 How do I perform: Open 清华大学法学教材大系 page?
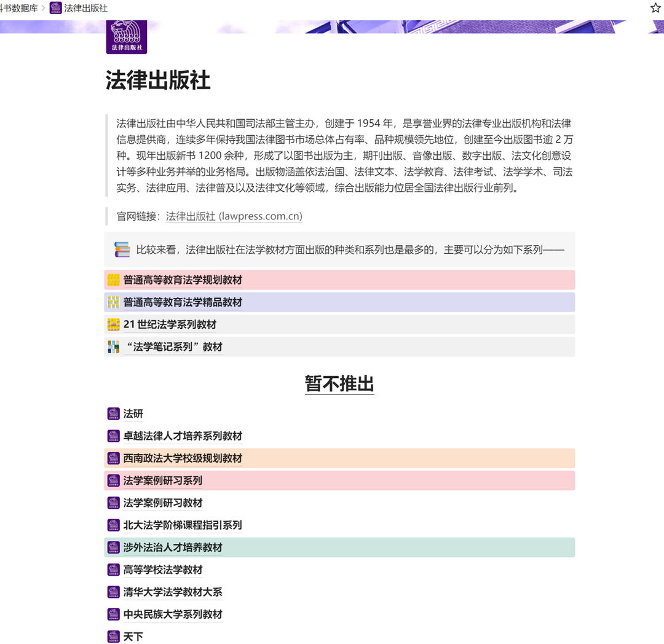[x=173, y=592]
